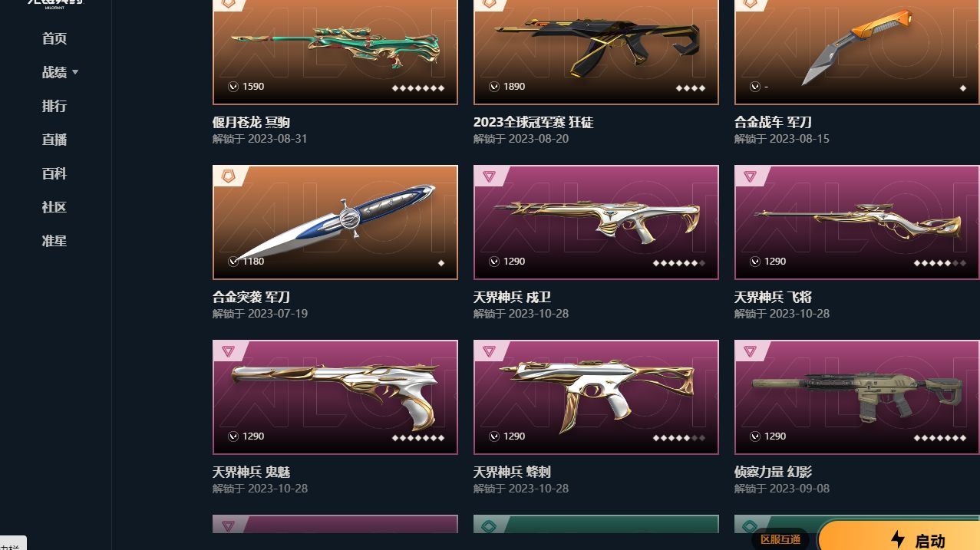Click the VP currency icon beside 1590
The width and height of the screenshot is (980, 550).
click(233, 87)
